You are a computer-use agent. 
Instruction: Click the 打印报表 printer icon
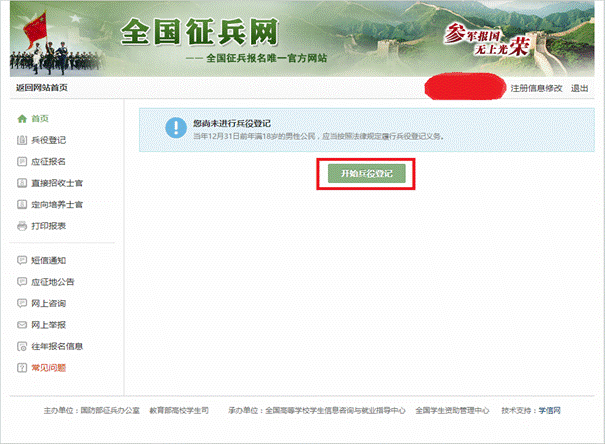pos(22,227)
